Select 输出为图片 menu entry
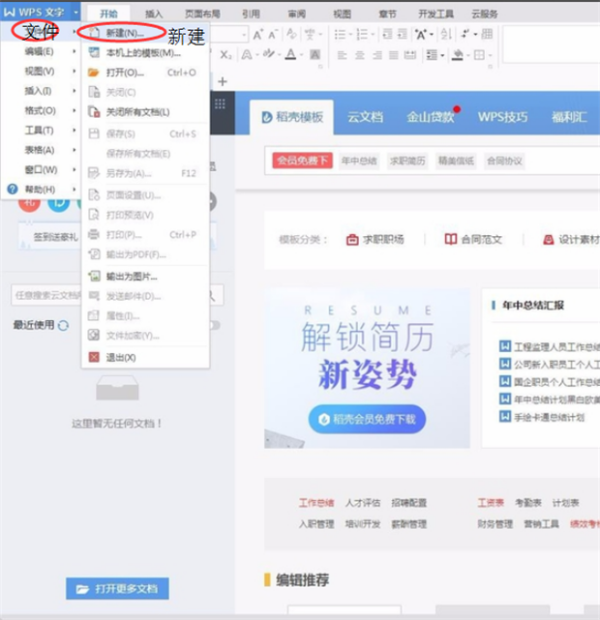The width and height of the screenshot is (600, 620). (x=145, y=276)
